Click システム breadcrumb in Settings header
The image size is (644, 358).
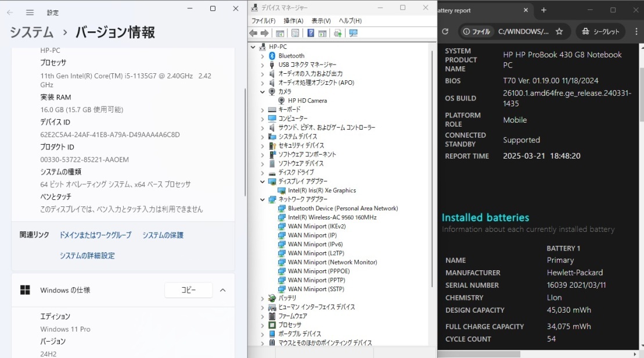(x=31, y=32)
